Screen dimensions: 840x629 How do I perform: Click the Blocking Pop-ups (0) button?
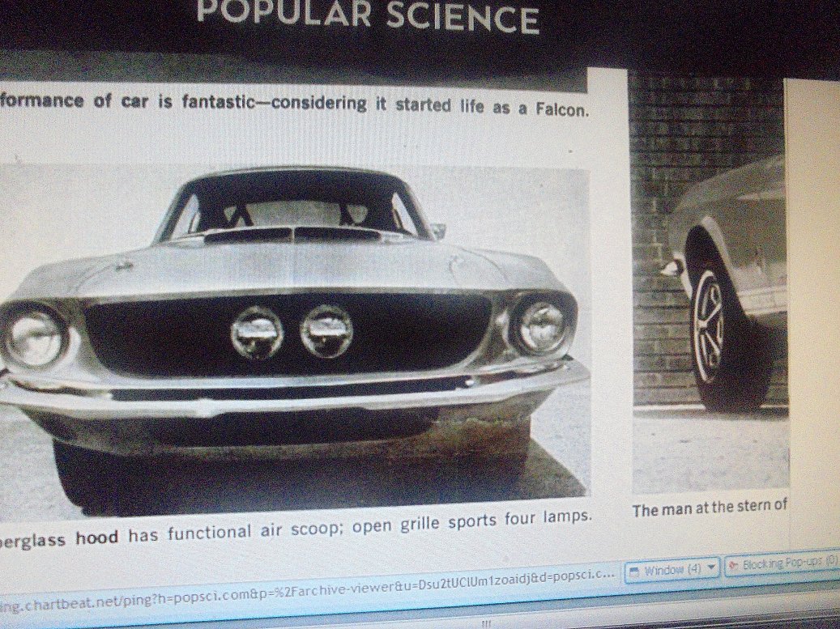(x=782, y=563)
